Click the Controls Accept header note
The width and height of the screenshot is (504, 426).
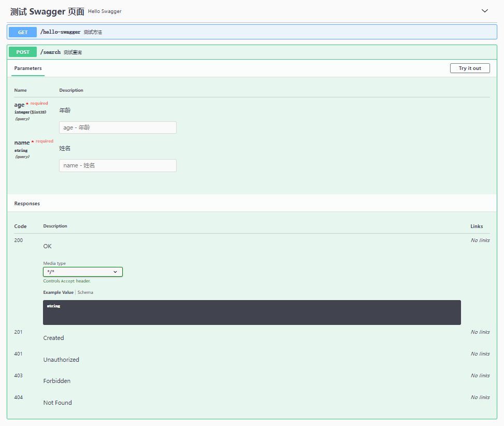[67, 281]
